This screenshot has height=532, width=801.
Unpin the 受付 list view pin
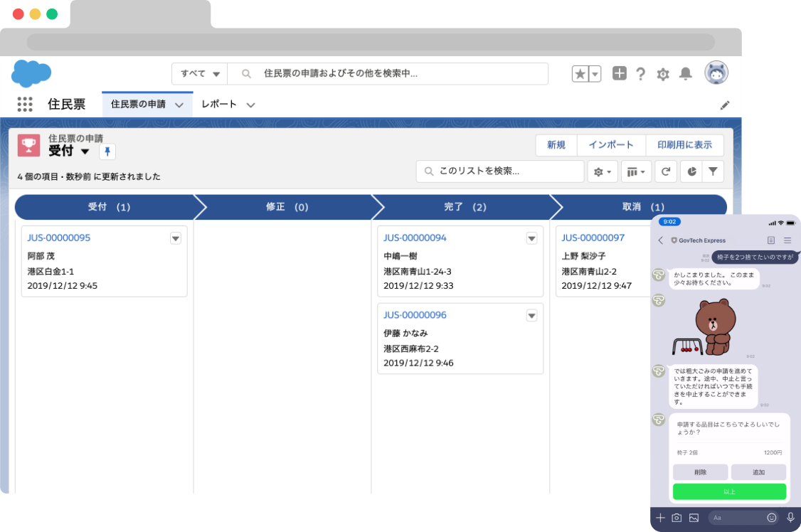click(x=107, y=151)
